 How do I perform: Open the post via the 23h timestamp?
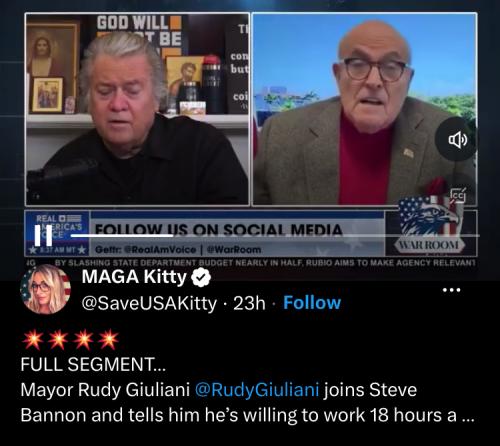click(249, 303)
